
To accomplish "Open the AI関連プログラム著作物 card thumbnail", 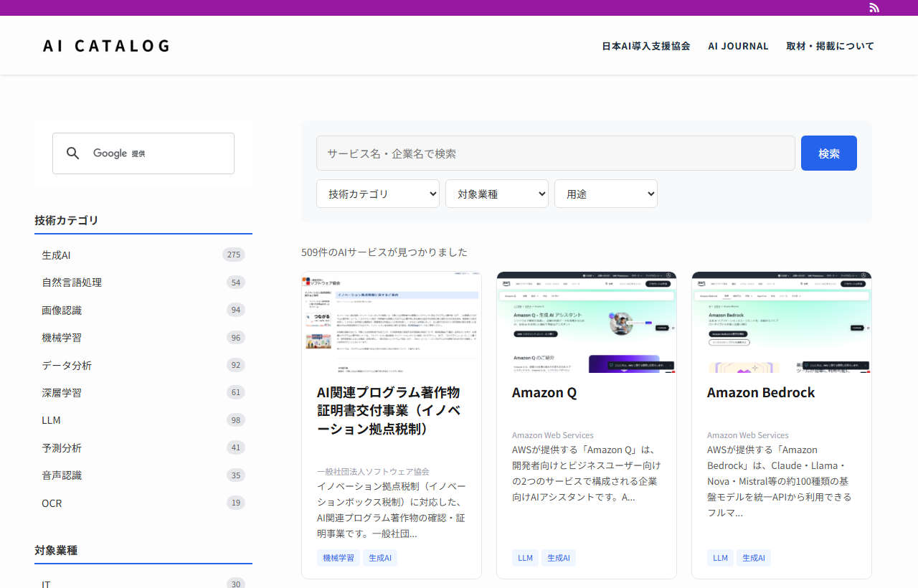I will [392, 322].
